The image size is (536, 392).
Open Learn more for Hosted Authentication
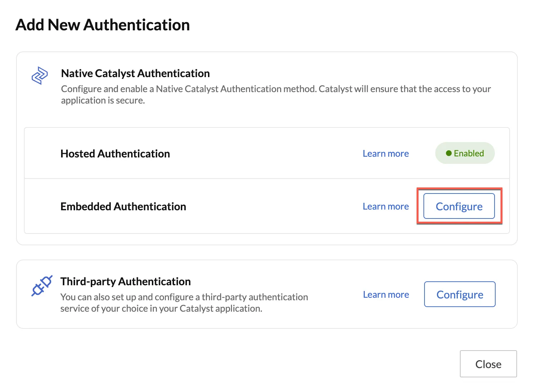coord(386,154)
